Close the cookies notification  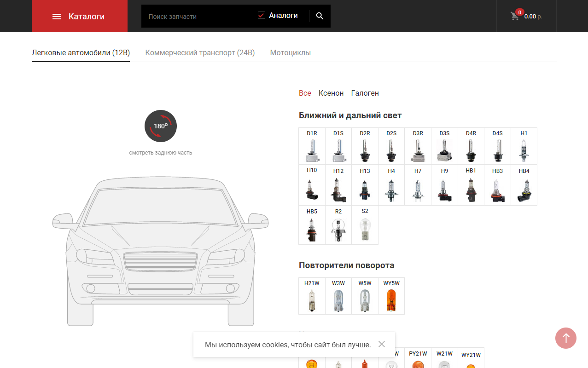(x=381, y=344)
